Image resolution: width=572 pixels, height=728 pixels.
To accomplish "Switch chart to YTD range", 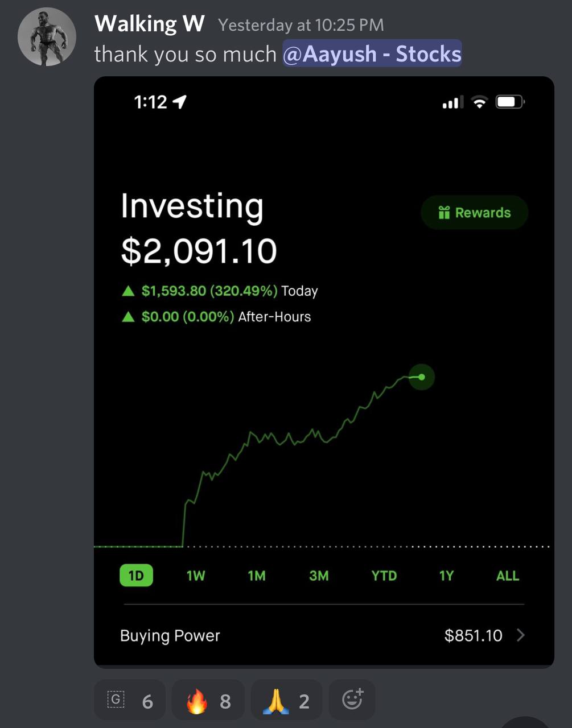I will [x=384, y=576].
